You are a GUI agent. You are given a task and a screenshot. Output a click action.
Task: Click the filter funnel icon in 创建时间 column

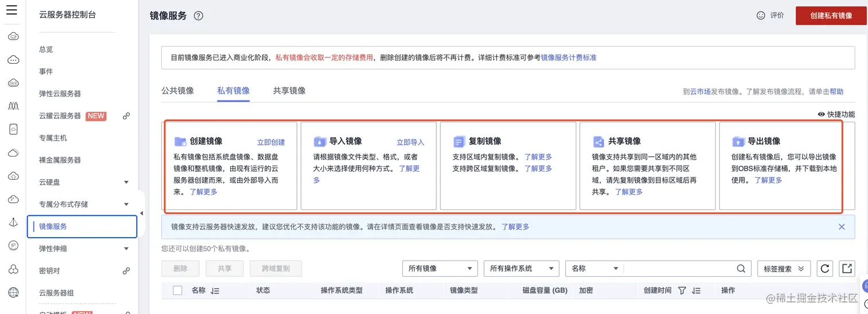click(682, 291)
